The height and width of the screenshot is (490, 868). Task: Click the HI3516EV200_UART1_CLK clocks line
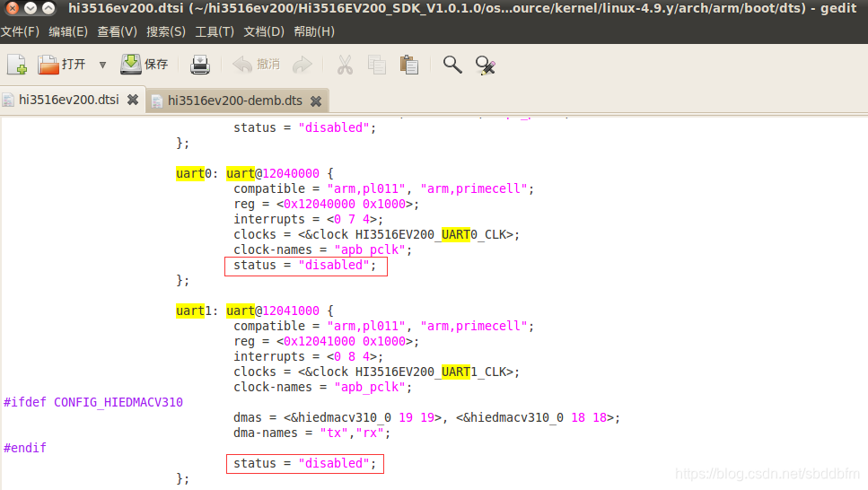point(376,372)
